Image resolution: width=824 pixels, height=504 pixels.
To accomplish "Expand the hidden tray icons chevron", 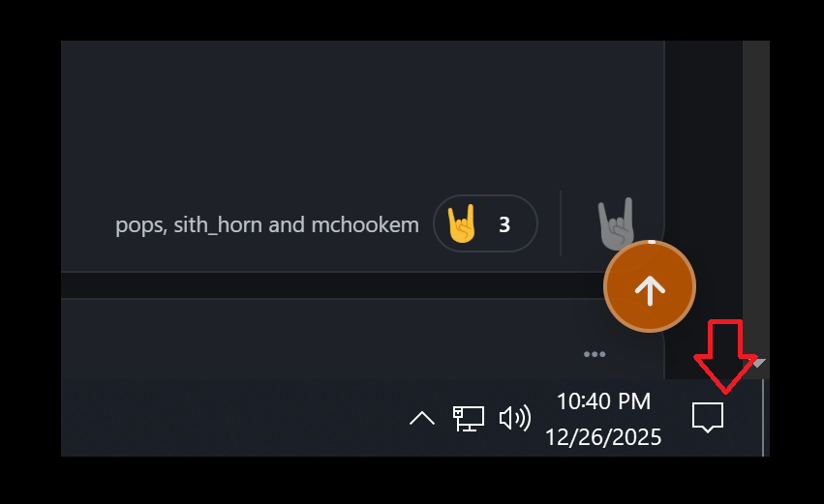I will [x=422, y=419].
